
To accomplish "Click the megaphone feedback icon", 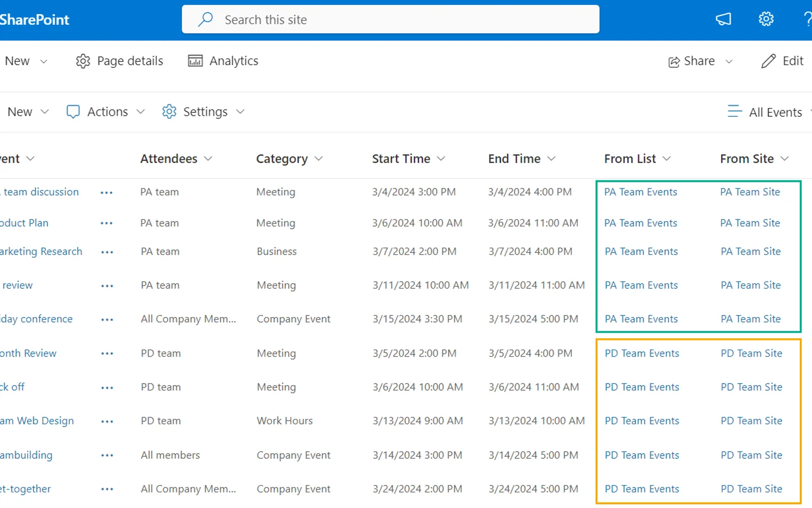I will pos(723,19).
